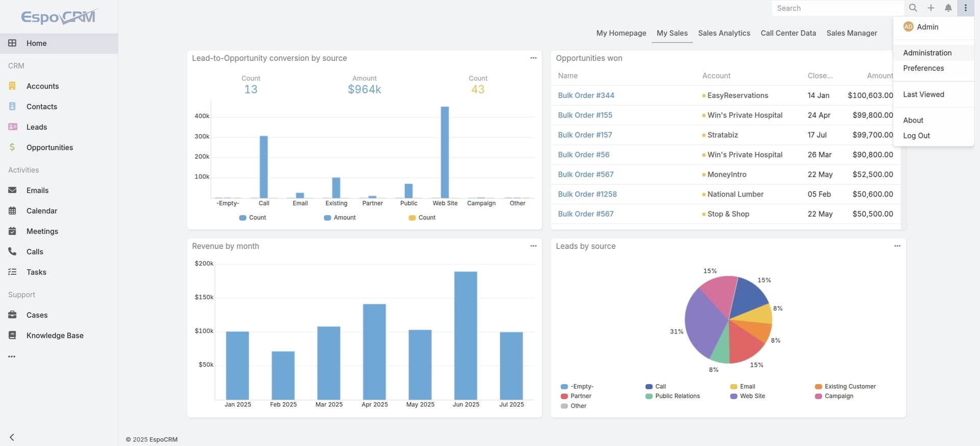Screen dimensions: 980x446
Task: Open the EasyReservations account link
Action: pos(738,96)
